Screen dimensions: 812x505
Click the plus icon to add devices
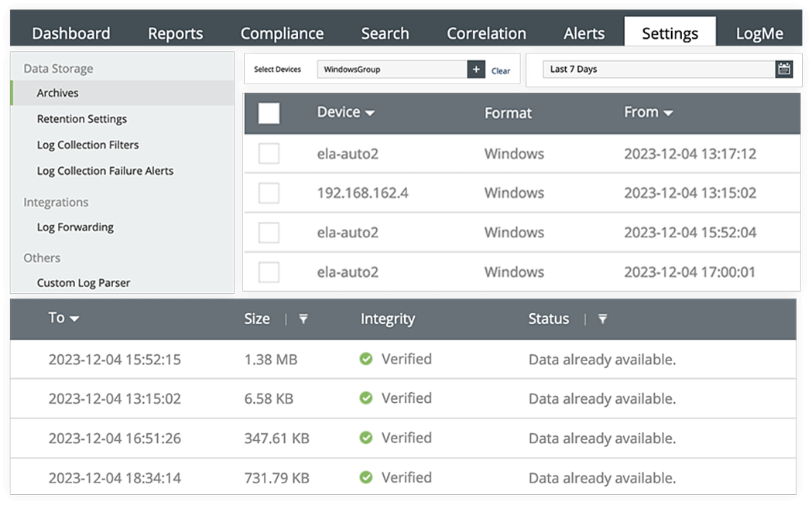(477, 70)
